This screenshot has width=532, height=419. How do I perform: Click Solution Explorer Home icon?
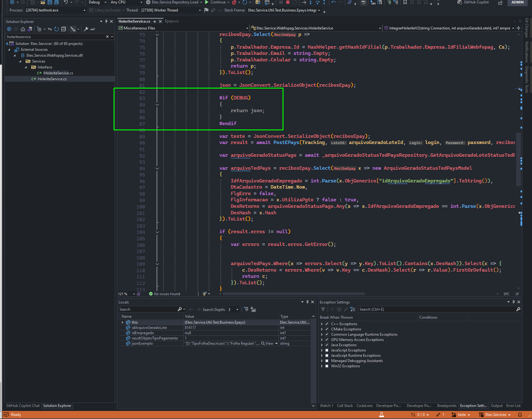(x=23, y=29)
